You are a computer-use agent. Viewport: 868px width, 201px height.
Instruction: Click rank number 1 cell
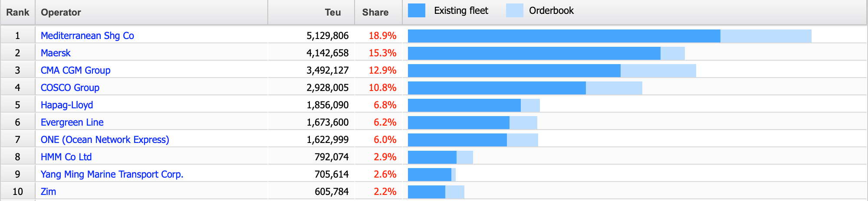[18, 36]
